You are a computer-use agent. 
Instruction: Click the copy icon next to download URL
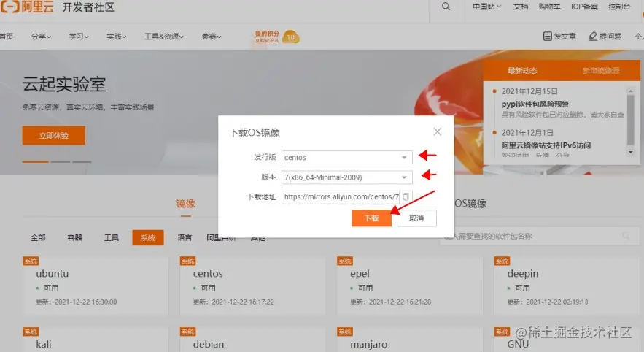pos(406,197)
